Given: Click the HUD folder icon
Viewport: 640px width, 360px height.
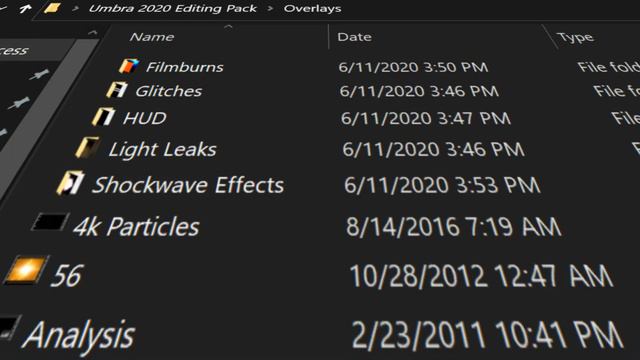Looking at the screenshot, I should click(x=103, y=117).
